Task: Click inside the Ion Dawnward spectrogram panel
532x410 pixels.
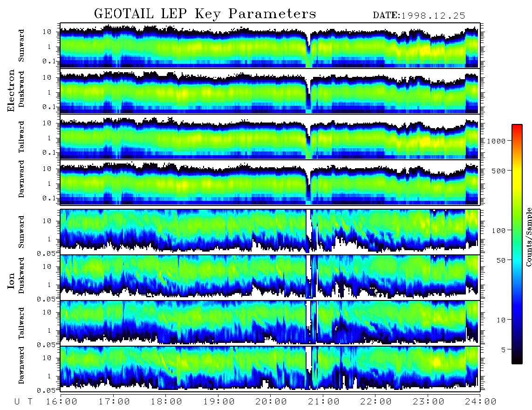Action: pyautogui.click(x=270, y=369)
